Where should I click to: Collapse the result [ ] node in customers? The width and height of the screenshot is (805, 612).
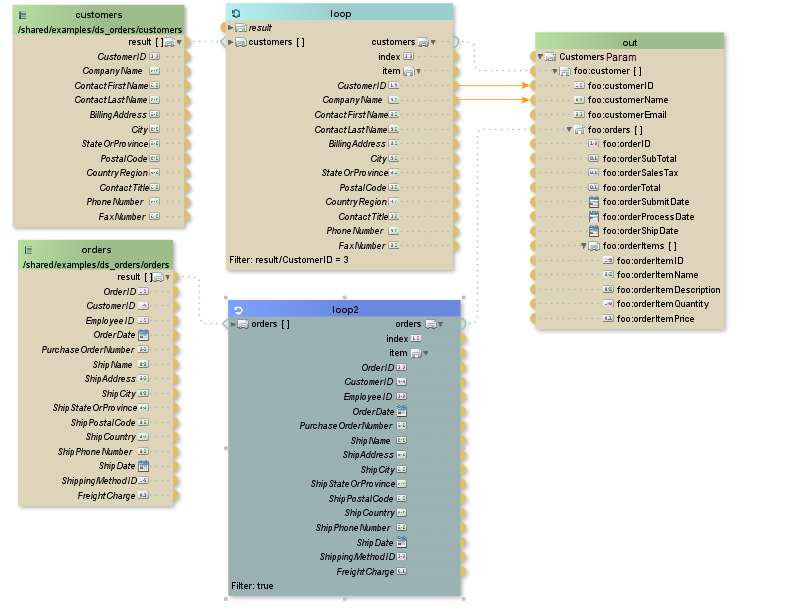pos(179,42)
